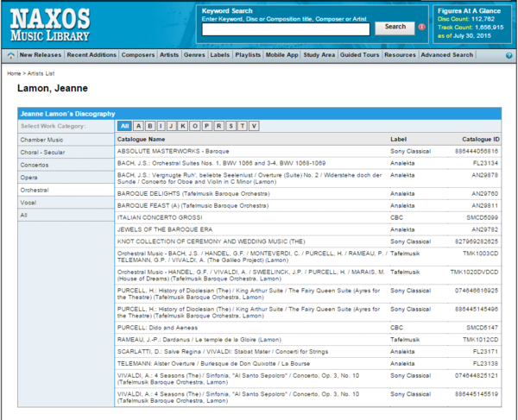Click the red info icon beside Search
This screenshot has width=518, height=420.
click(421, 28)
